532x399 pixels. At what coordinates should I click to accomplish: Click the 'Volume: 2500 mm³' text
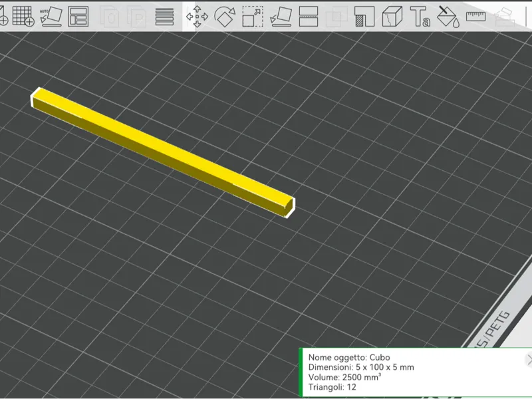point(344,377)
